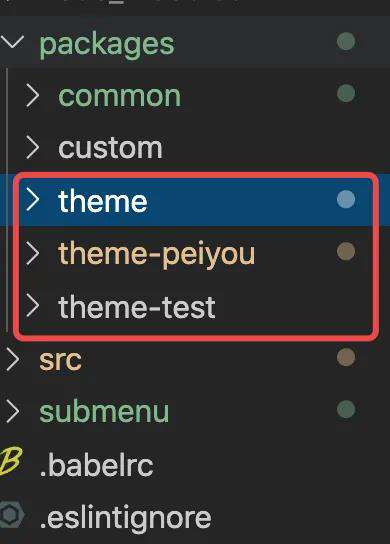This screenshot has height=544, width=390.
Task: Open the .babelrc file
Action: 97,464
